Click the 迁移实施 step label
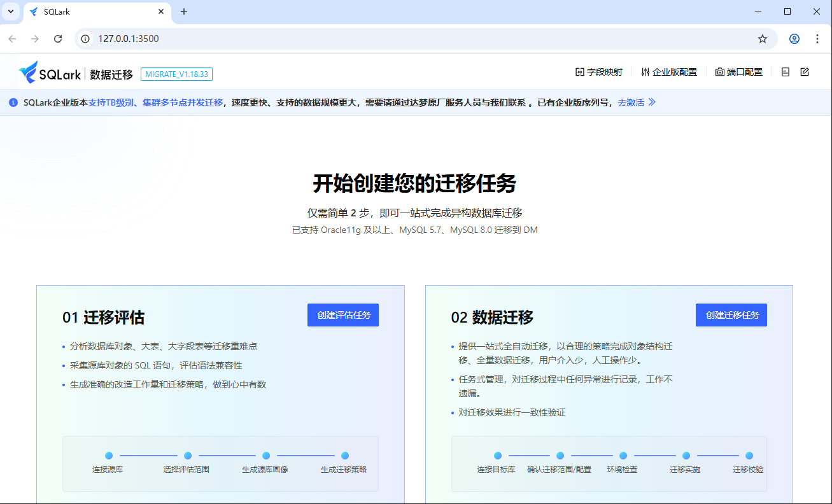This screenshot has height=504, width=832. point(685,470)
